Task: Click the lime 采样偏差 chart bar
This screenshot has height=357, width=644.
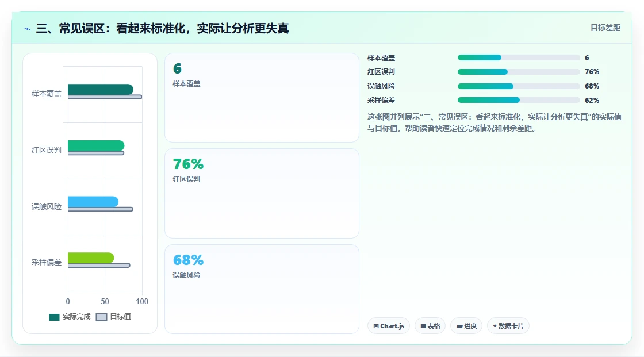Action: tap(91, 258)
